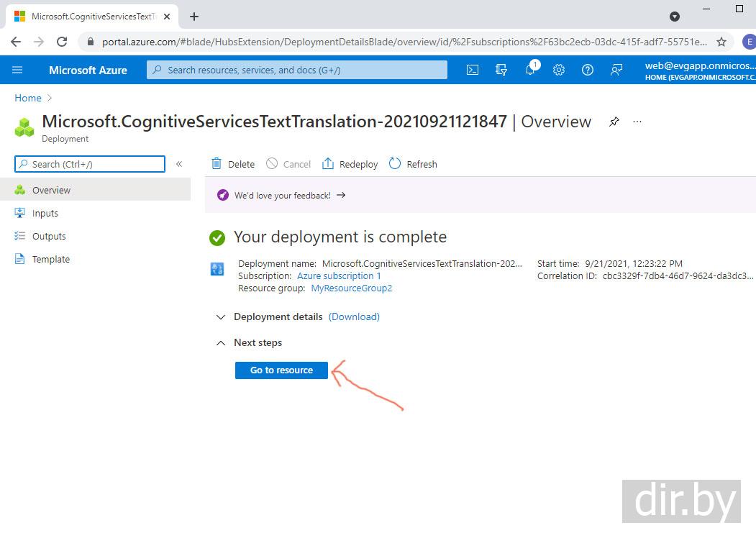Pin the deployment blade to dashboard

pyautogui.click(x=614, y=122)
